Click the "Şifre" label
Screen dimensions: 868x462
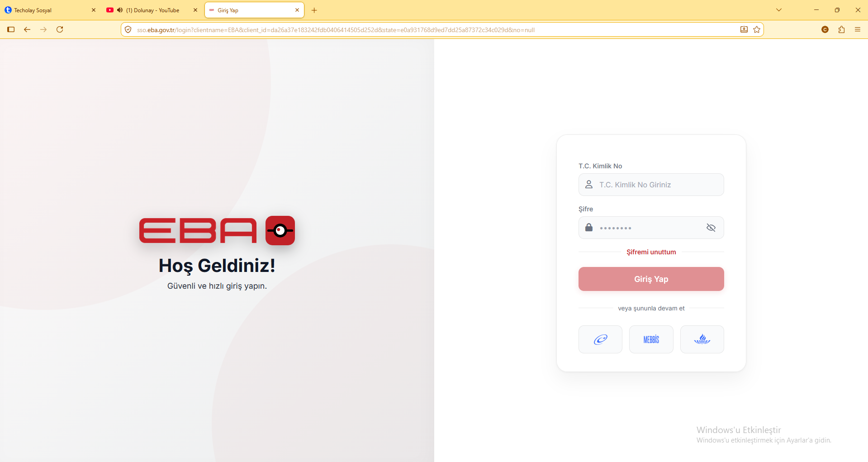click(586, 209)
